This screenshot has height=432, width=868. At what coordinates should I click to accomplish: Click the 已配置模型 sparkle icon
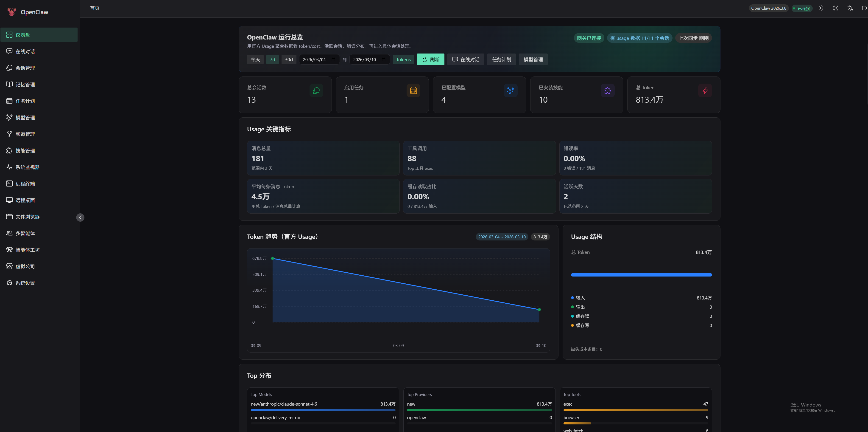tap(511, 90)
